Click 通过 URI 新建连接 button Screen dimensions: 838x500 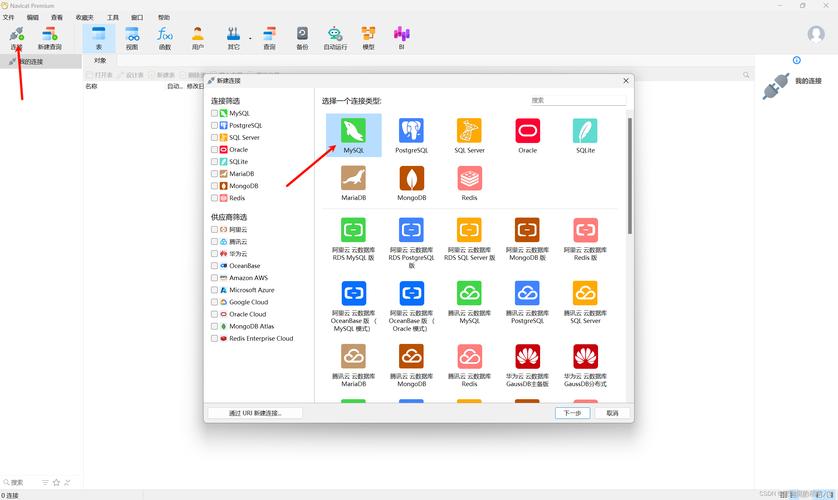coord(255,413)
